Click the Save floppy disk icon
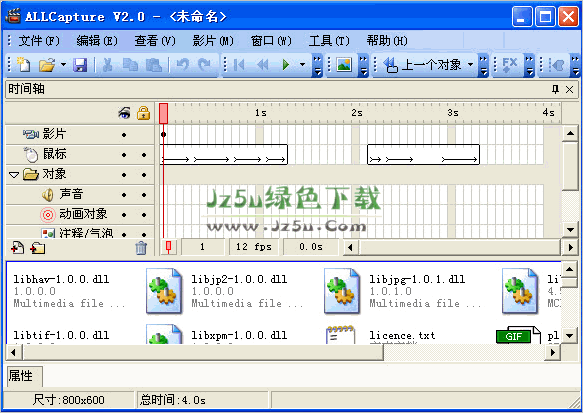Image resolution: width=583 pixels, height=413 pixels. (80, 65)
